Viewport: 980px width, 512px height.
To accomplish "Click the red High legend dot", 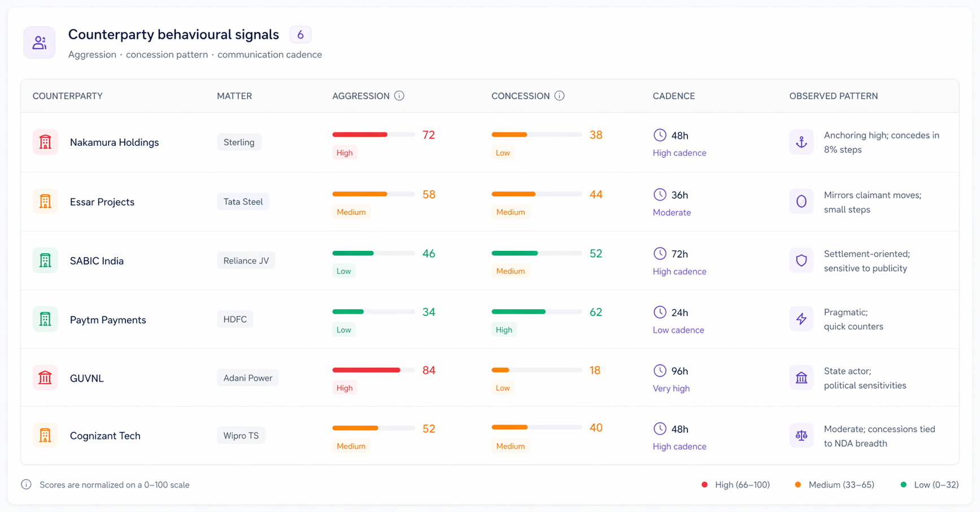I will (x=704, y=485).
